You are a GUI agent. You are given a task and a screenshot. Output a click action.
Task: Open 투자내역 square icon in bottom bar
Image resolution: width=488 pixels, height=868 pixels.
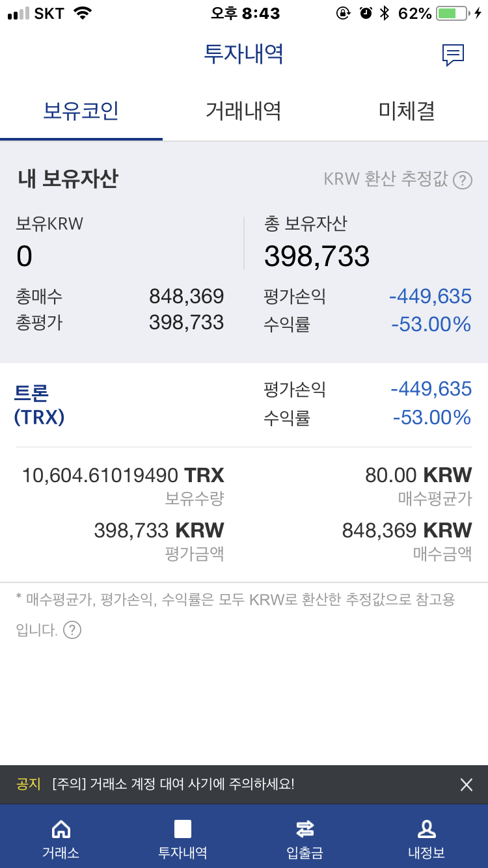[183, 829]
